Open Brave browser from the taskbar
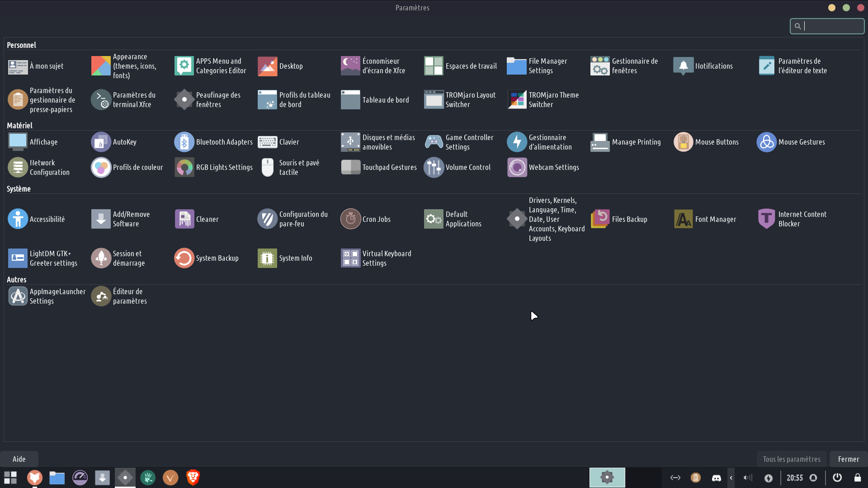Screen dimensions: 868x488 (x=193, y=478)
